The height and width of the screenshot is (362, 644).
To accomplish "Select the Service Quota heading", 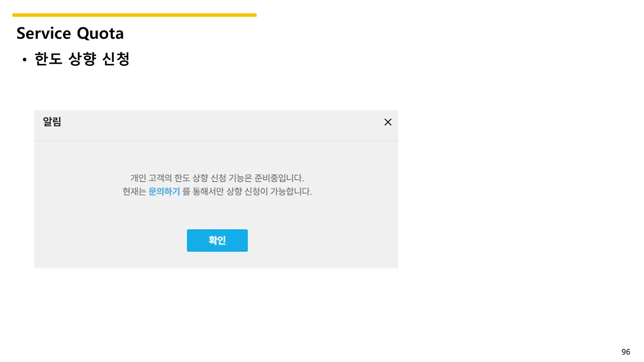I will [70, 33].
